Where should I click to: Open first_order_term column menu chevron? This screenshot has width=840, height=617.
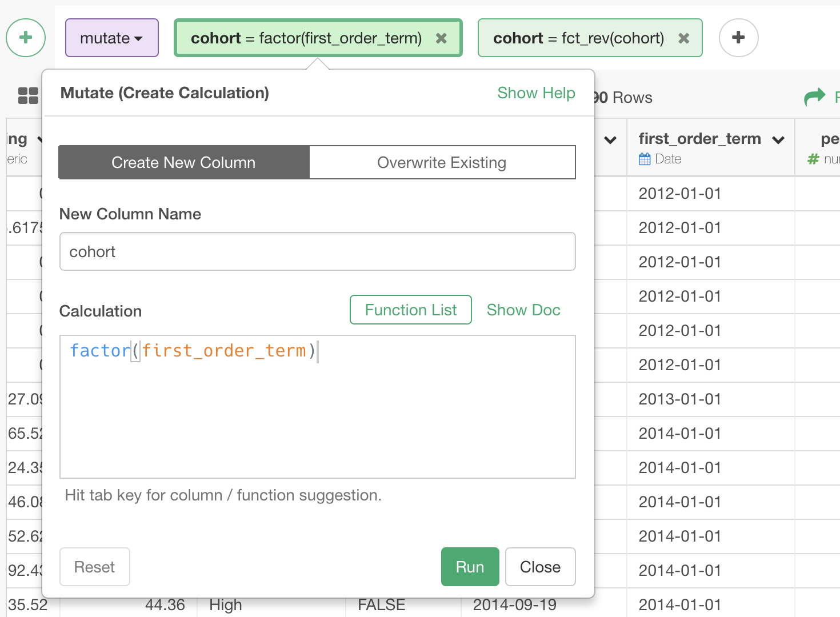[778, 140]
